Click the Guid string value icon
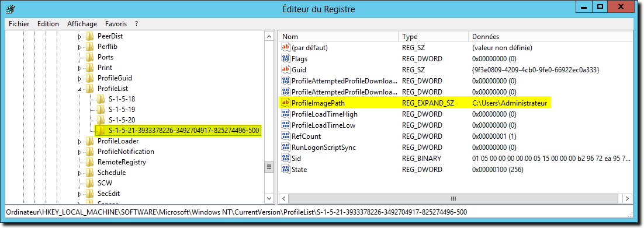Image resolution: width=644 pixels, height=228 pixels. 286,70
